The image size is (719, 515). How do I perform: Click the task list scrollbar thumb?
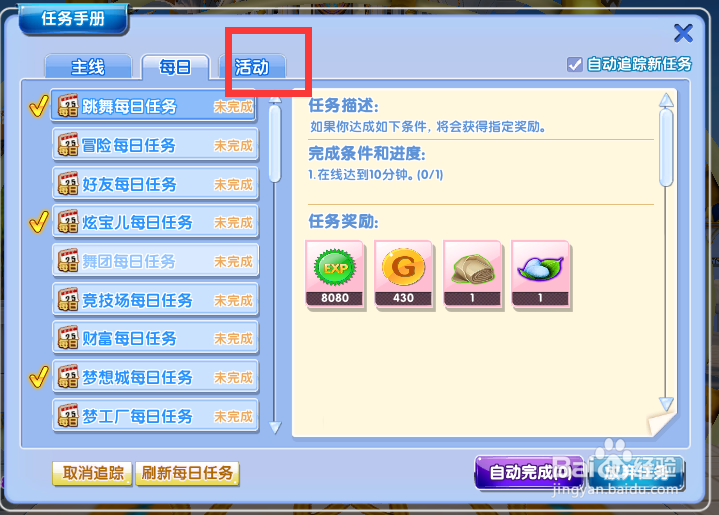coord(275,144)
